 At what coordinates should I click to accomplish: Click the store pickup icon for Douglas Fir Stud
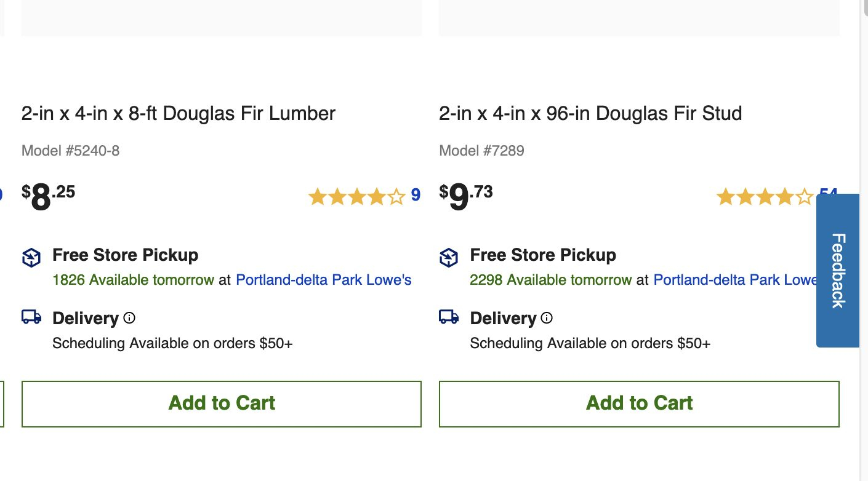449,258
